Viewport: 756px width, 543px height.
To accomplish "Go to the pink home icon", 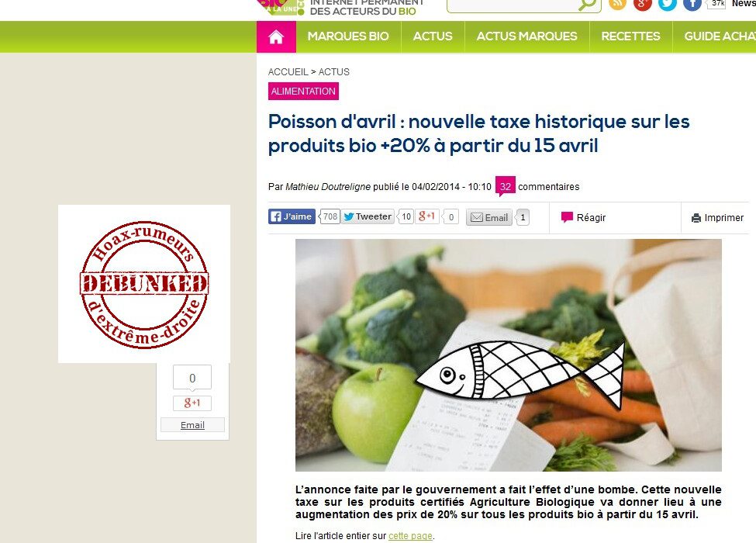I will pos(276,36).
